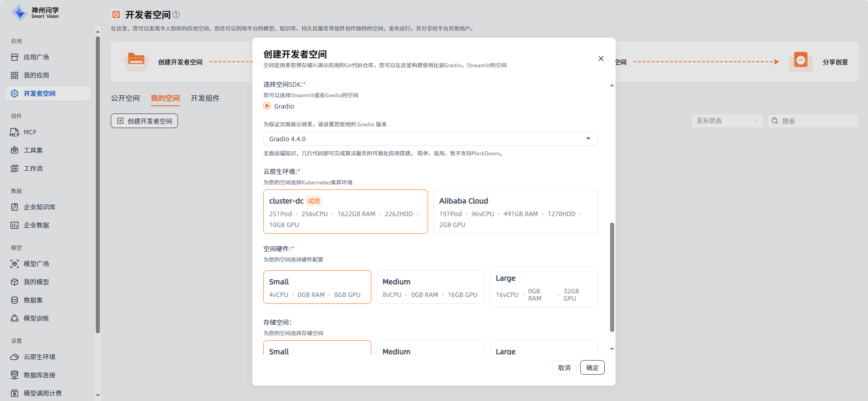The width and height of the screenshot is (868, 401).
Task: Pick the Large hardware configuration card
Action: pos(543,287)
